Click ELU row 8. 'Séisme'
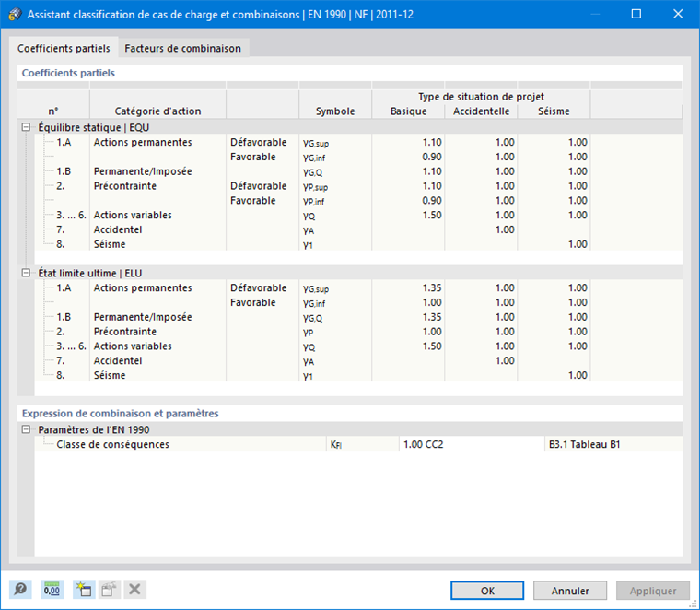This screenshot has width=700, height=610. 110,375
